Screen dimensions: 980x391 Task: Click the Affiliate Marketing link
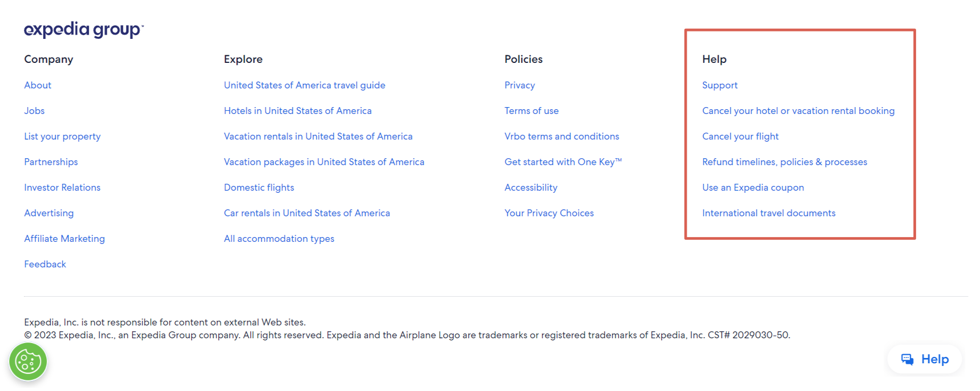pyautogui.click(x=64, y=239)
